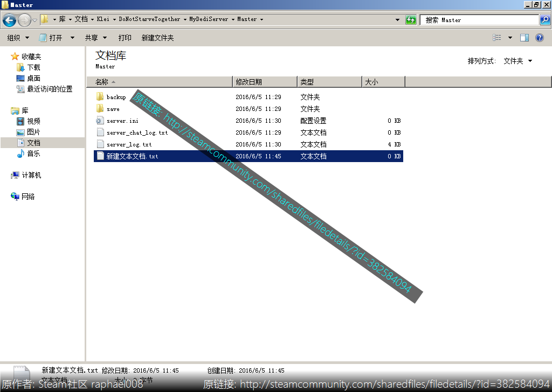This screenshot has width=552, height=392.
Task: Select the server_chat_log.txt file icon
Action: (x=100, y=132)
